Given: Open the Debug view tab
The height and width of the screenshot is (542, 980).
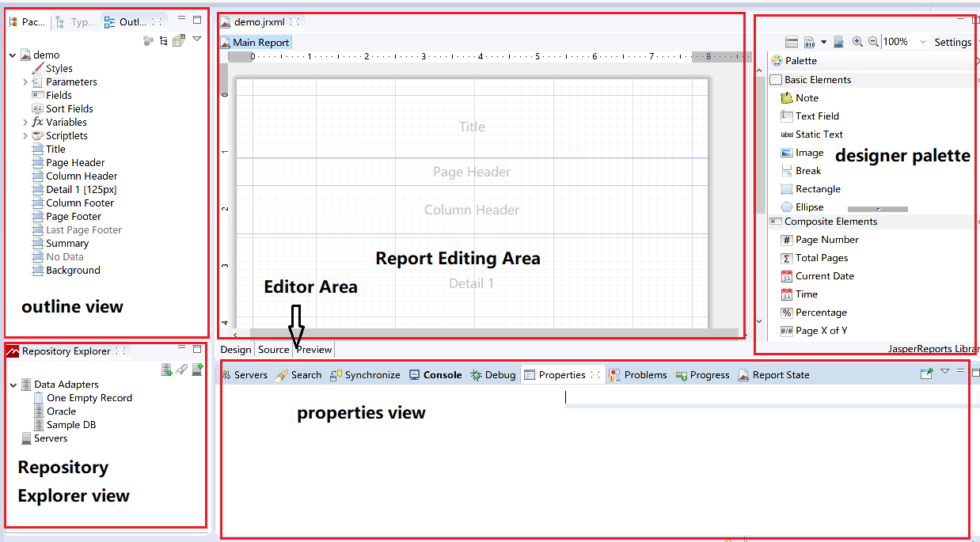Looking at the screenshot, I should click(x=492, y=375).
